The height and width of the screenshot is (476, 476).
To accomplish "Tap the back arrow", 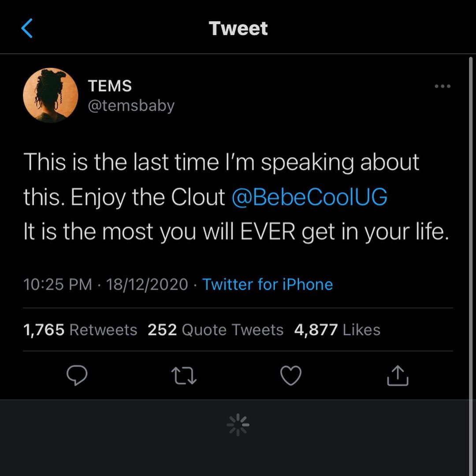I will point(27,29).
